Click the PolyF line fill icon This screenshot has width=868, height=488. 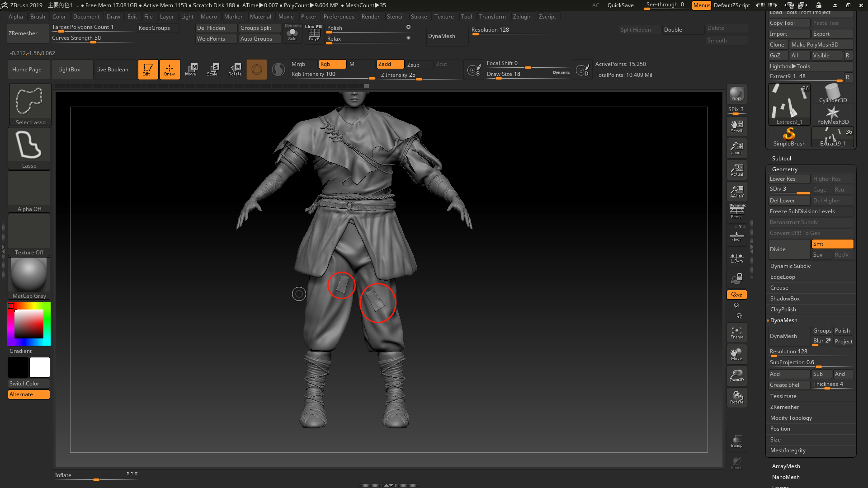(x=314, y=33)
